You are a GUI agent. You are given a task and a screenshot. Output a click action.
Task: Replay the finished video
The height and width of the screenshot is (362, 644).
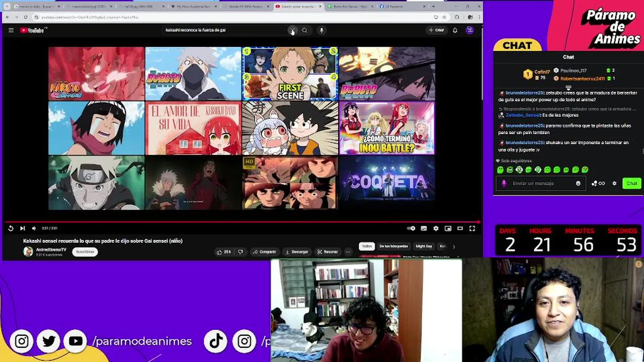point(11,228)
